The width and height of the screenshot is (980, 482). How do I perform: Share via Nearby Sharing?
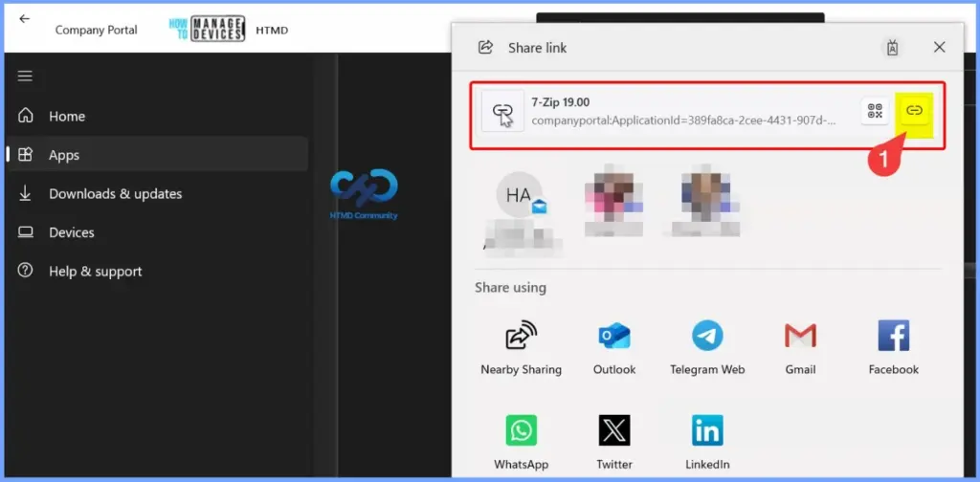(x=521, y=347)
